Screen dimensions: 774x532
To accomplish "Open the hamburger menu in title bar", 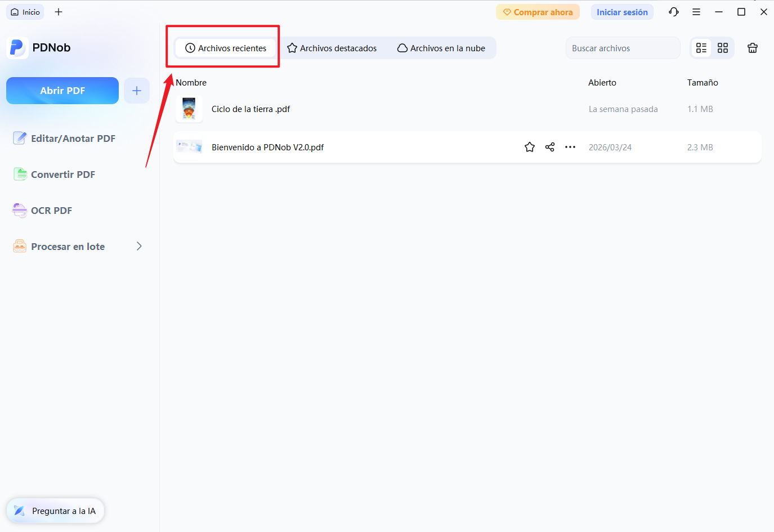I will click(696, 12).
